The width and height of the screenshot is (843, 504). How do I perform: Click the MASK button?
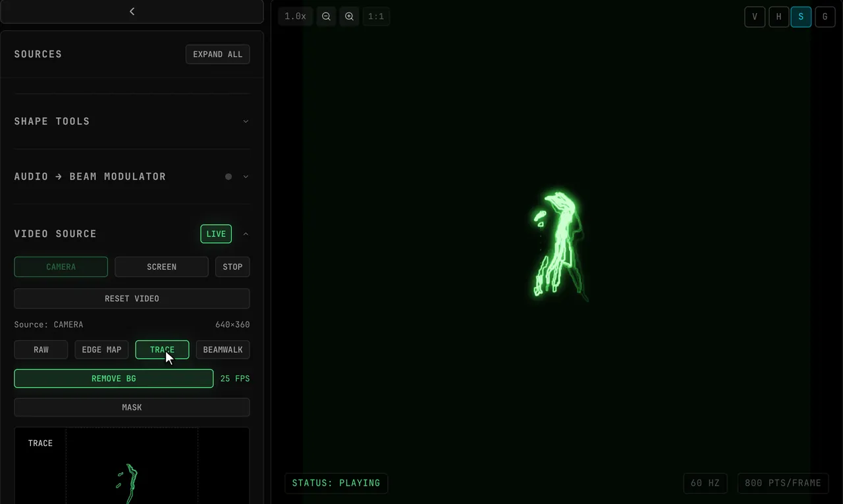click(x=132, y=407)
